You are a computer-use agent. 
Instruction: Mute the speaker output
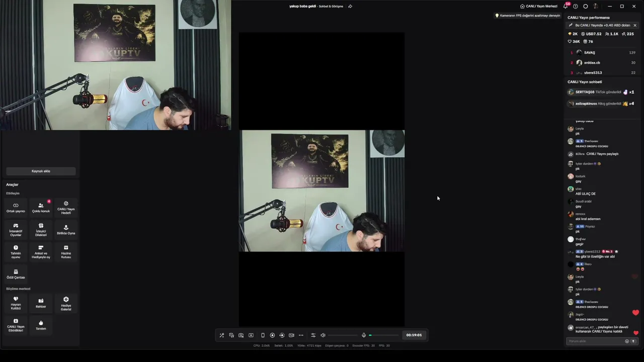click(x=323, y=335)
